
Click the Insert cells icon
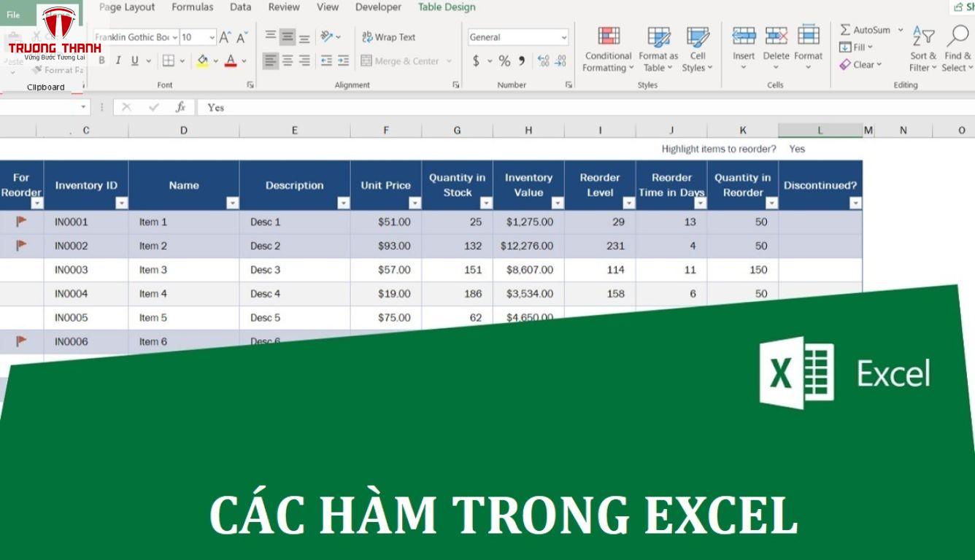click(744, 36)
